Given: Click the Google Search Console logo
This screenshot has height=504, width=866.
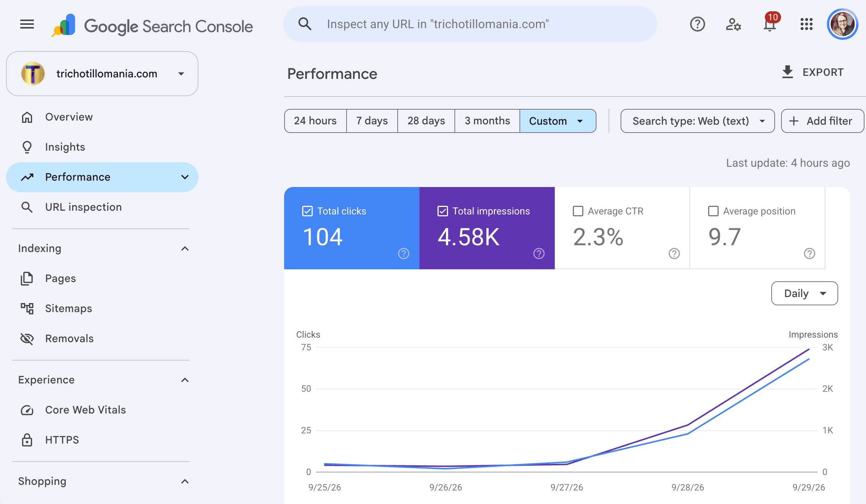Looking at the screenshot, I should [152, 26].
